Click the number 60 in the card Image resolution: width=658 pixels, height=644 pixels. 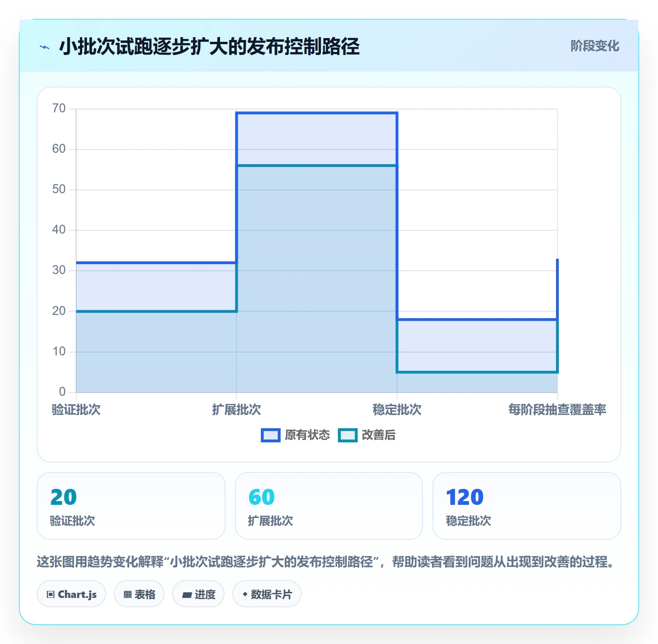[x=261, y=497]
